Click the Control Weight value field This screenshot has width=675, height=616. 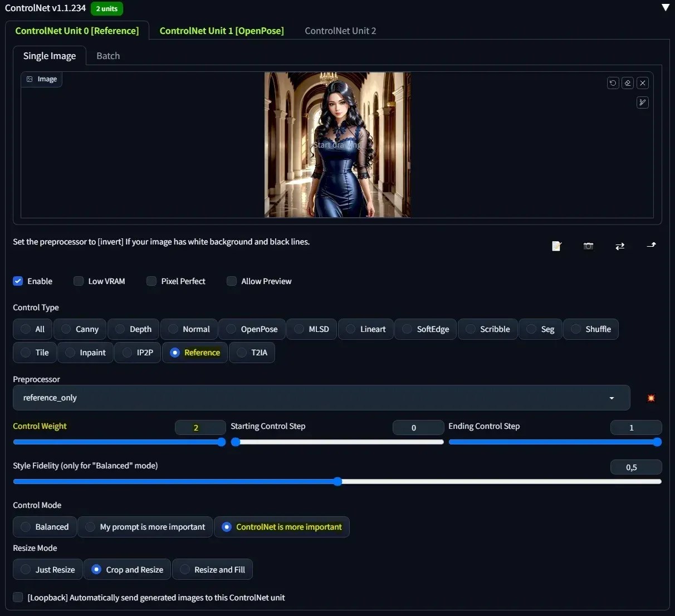200,427
